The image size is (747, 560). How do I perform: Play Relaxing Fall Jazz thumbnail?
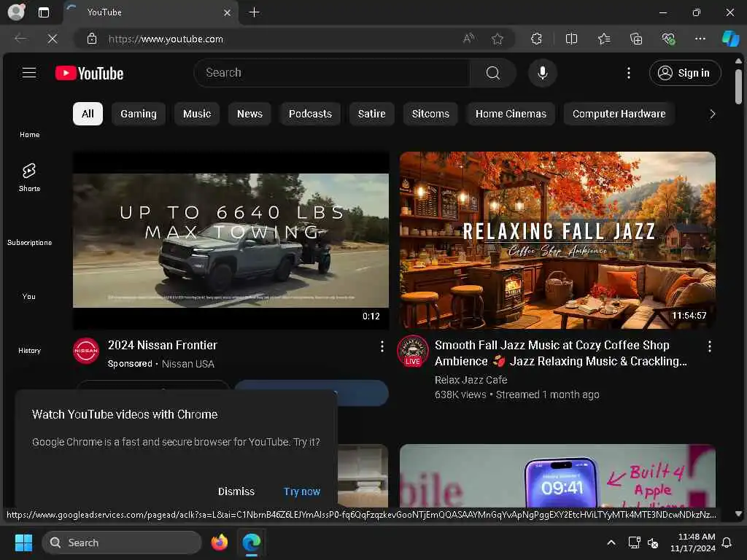557,241
